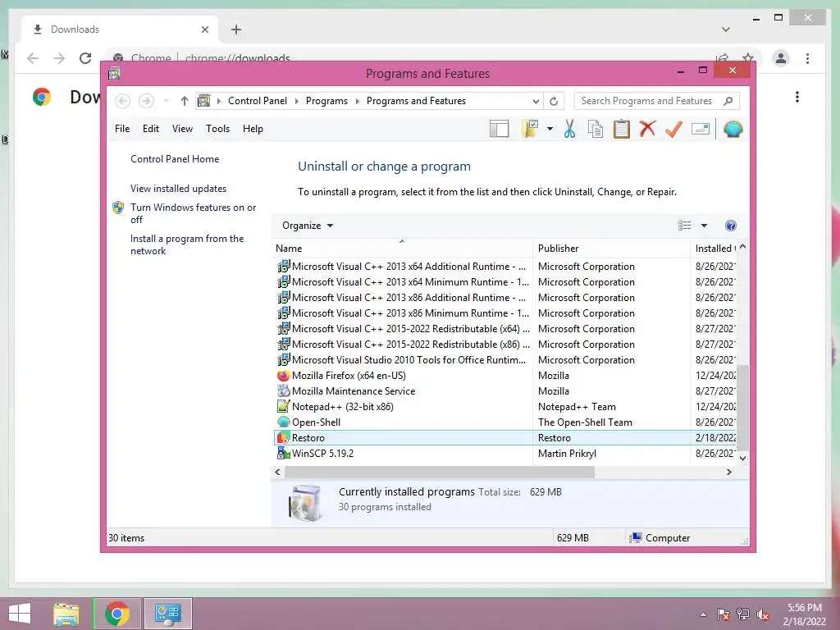Click the horizontal scrollbar right arrow

[728, 472]
